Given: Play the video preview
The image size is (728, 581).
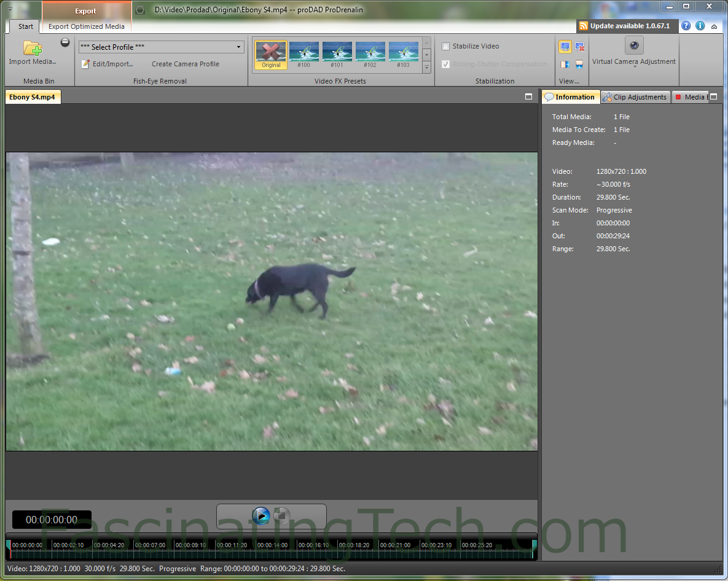Looking at the screenshot, I should click(261, 515).
